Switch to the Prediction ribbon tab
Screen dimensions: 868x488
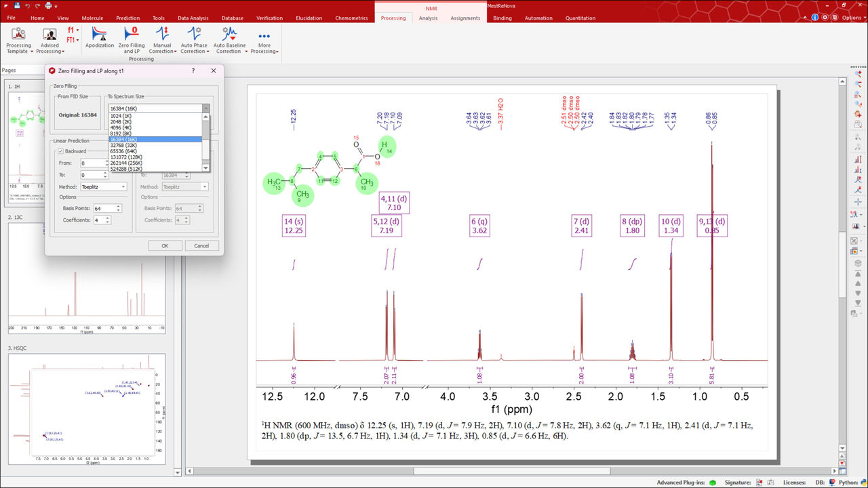127,18
